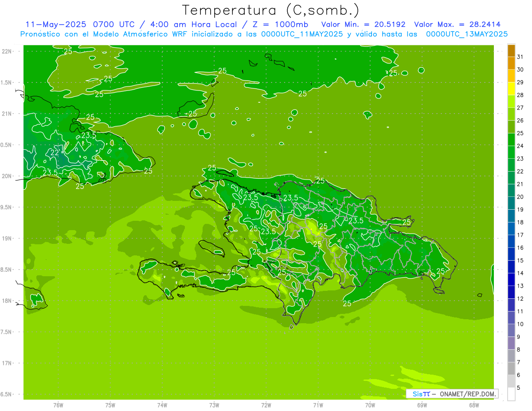Click the '0000UTC_13MAY2025' valid-until time

467,34
